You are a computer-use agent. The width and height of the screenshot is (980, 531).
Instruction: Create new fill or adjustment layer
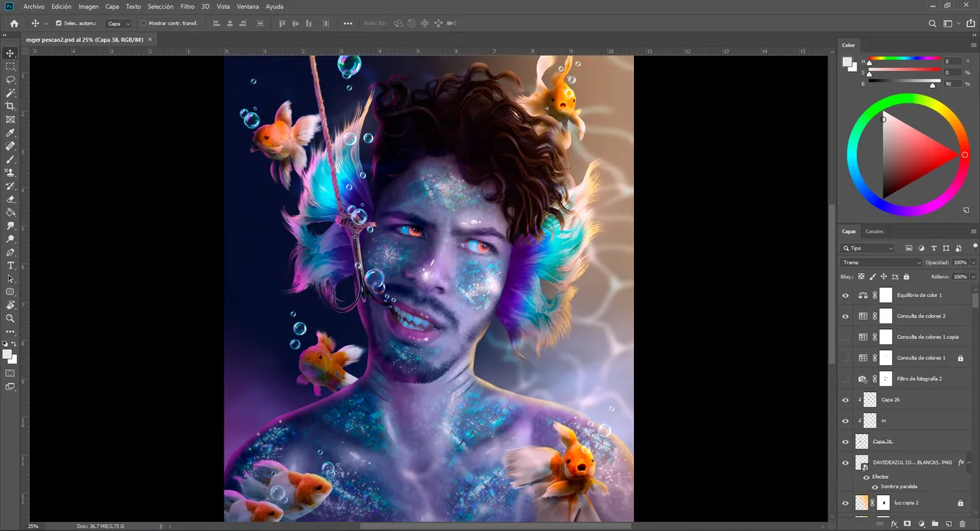click(x=921, y=524)
